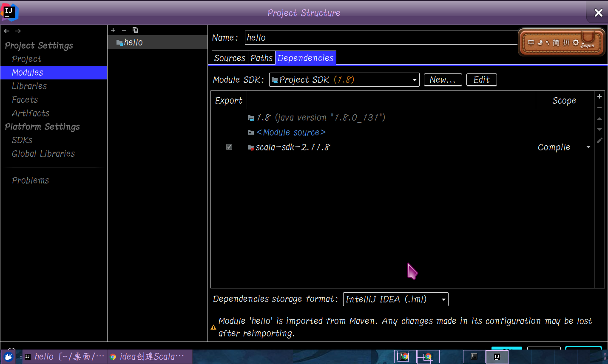Edit the dependency with the pencil icon

pyautogui.click(x=599, y=141)
